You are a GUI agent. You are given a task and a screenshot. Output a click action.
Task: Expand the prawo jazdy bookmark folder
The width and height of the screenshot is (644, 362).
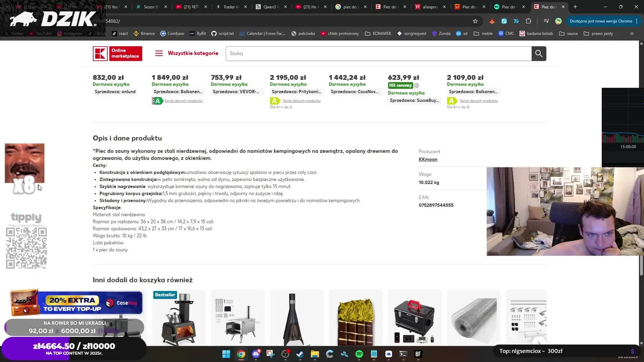598,34
